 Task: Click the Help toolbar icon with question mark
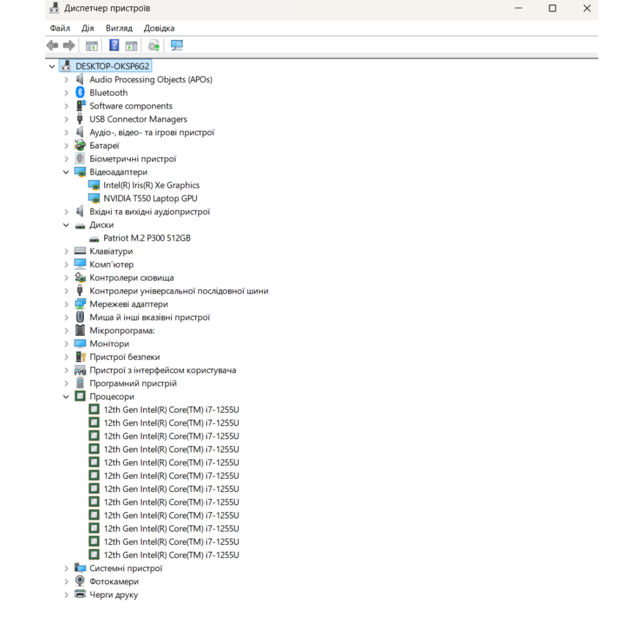tap(114, 45)
